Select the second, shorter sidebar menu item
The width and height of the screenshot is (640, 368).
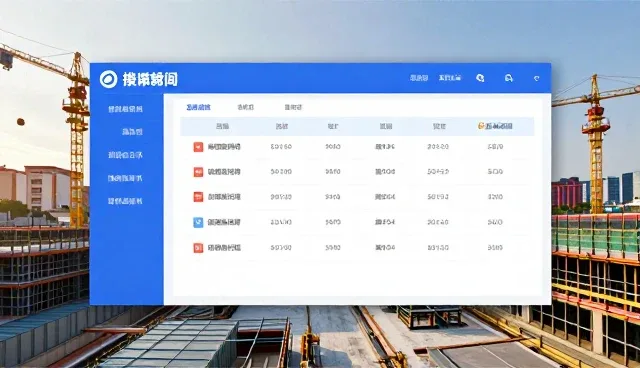pos(132,132)
